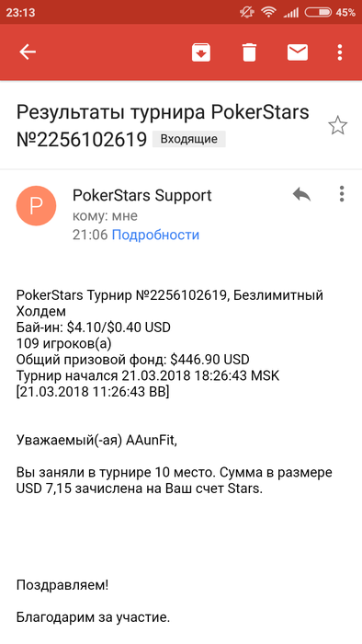Tap sender name PokerStars Support
Viewport: 362px width, 644px height.
(x=141, y=195)
